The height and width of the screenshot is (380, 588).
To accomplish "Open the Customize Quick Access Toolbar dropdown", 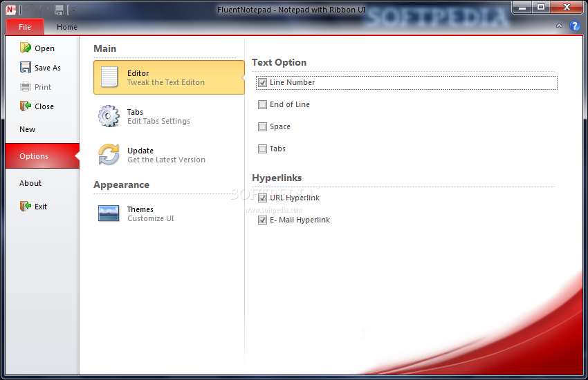I will coord(73,10).
